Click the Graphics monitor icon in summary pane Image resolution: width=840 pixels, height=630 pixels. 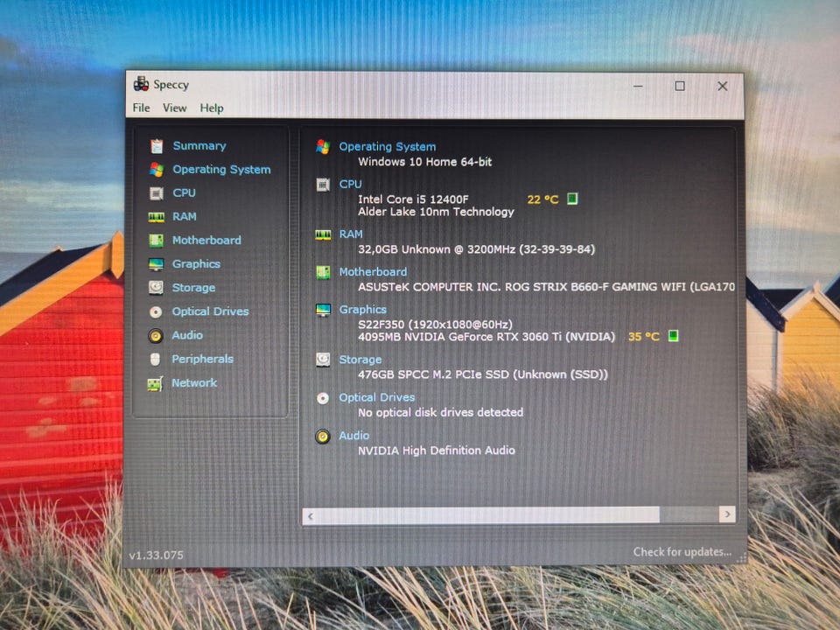(323, 310)
